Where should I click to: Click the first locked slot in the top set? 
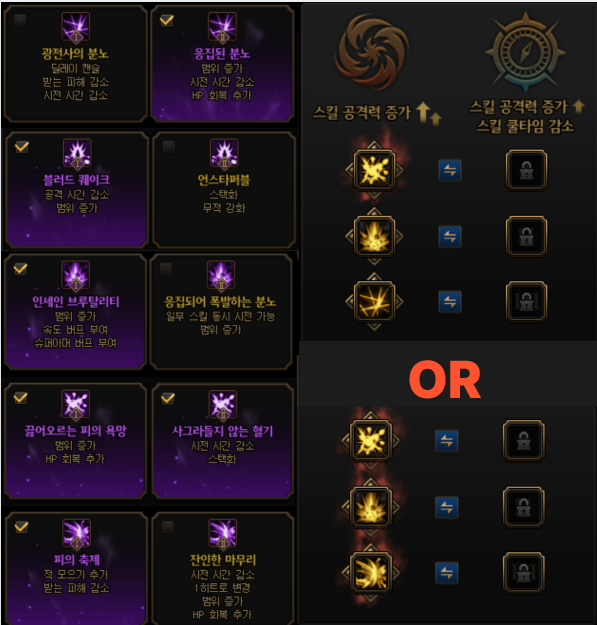pyautogui.click(x=526, y=170)
